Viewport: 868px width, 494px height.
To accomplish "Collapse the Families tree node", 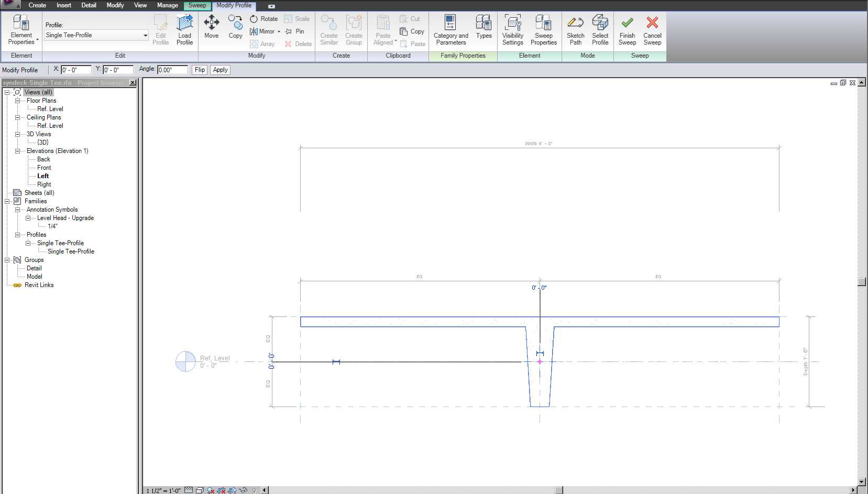I will [7, 201].
